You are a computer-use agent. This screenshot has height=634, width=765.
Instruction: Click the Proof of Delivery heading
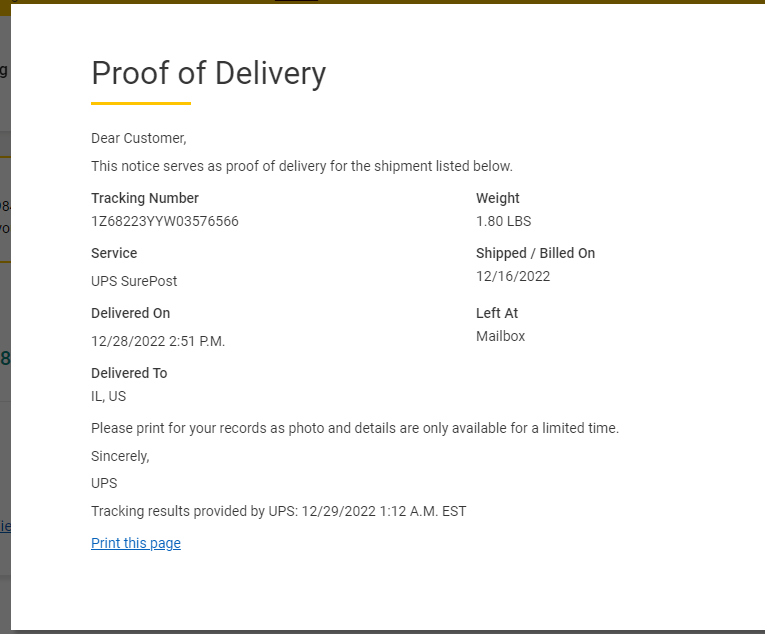point(208,73)
